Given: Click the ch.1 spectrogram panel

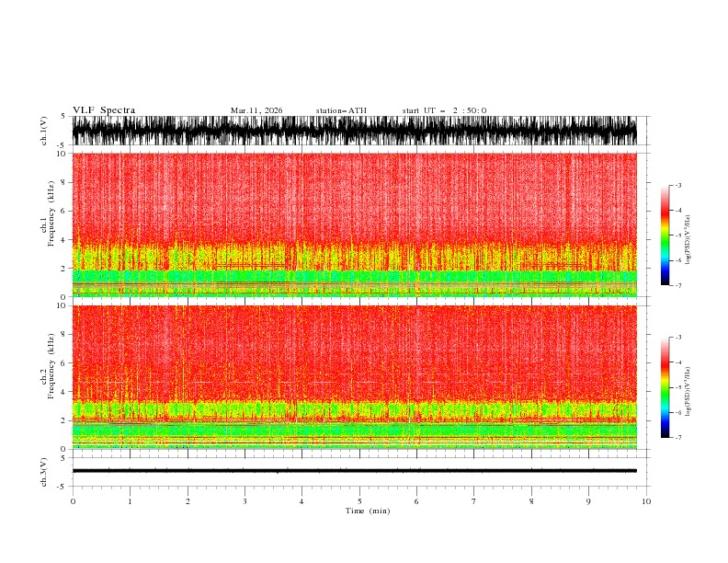Looking at the screenshot, I should [355, 224].
